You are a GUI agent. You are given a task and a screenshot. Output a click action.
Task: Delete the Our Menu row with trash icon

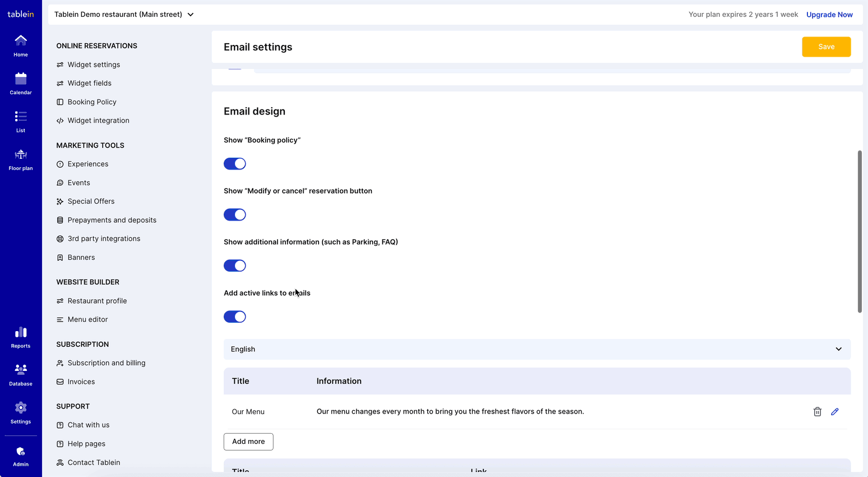(817, 411)
